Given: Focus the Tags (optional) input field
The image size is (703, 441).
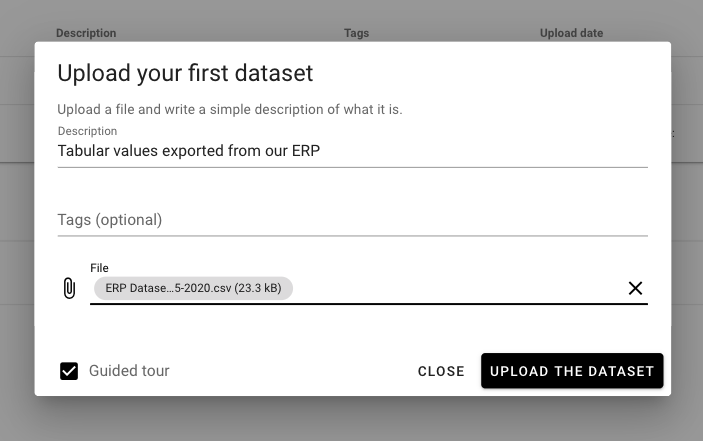Looking at the screenshot, I should pos(352,220).
